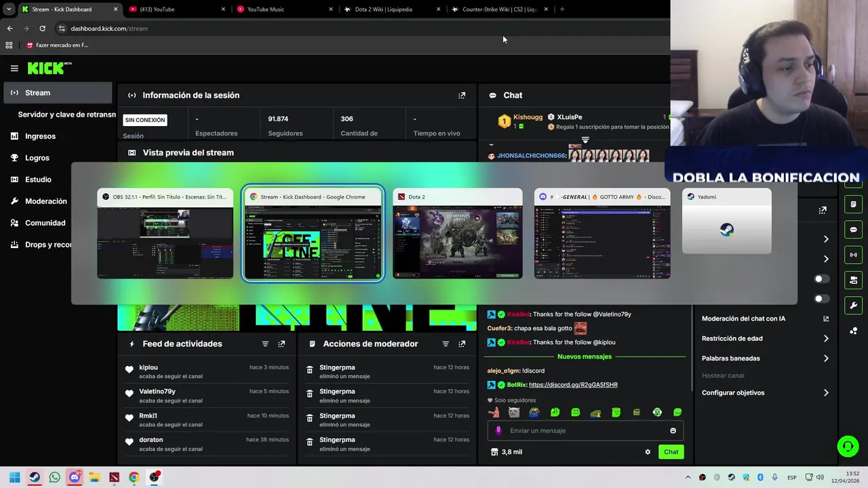Viewport: 868px width, 488px height.
Task: View site information icon in address bar
Action: 62,28
